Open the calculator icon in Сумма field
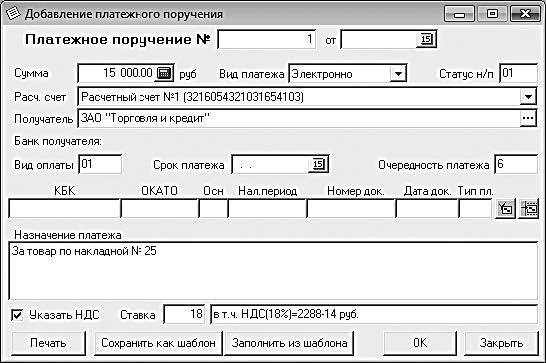The image size is (546, 363). pyautogui.click(x=164, y=73)
